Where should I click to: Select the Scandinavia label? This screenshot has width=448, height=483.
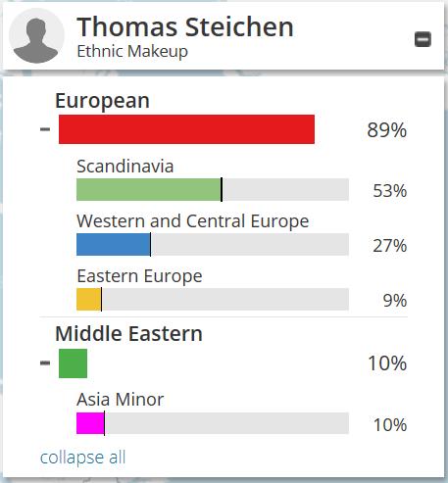pos(124,166)
